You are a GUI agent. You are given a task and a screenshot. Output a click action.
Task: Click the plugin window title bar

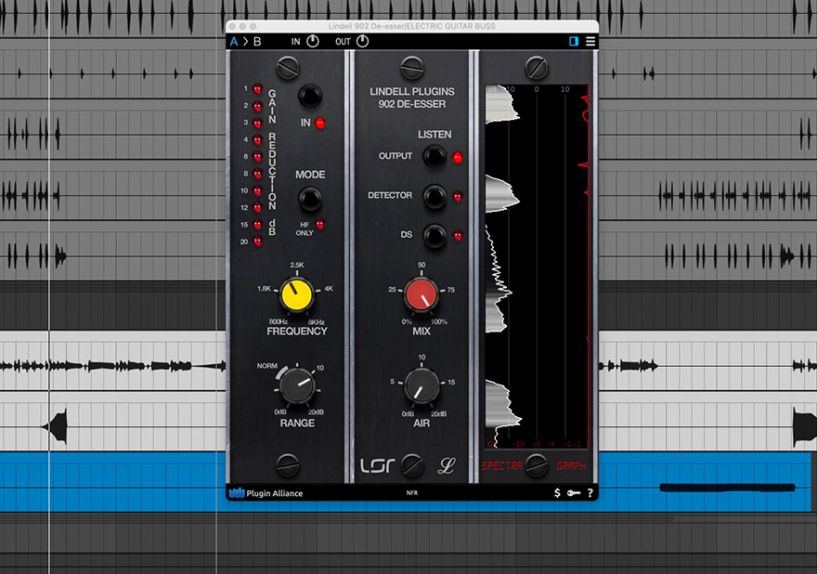[x=412, y=26]
